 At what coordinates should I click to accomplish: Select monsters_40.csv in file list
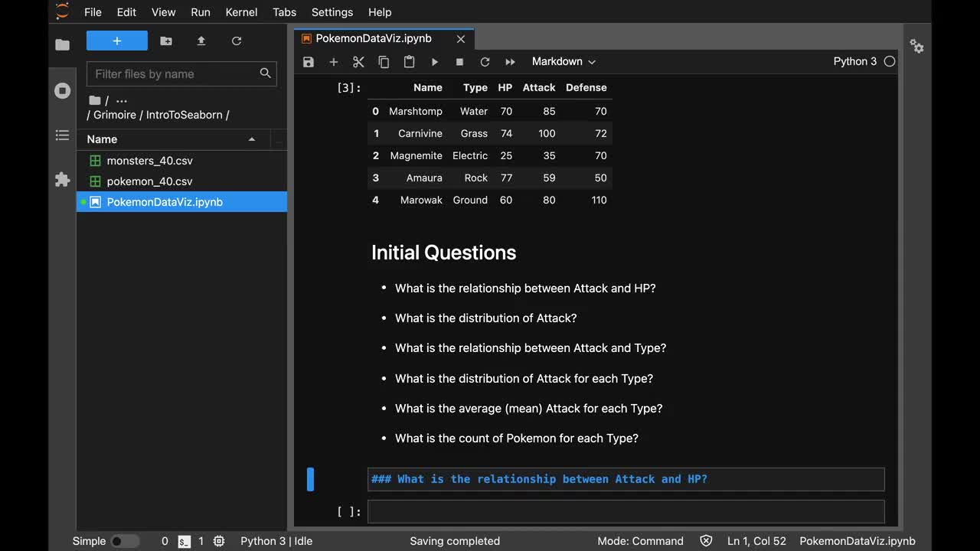click(x=182, y=161)
